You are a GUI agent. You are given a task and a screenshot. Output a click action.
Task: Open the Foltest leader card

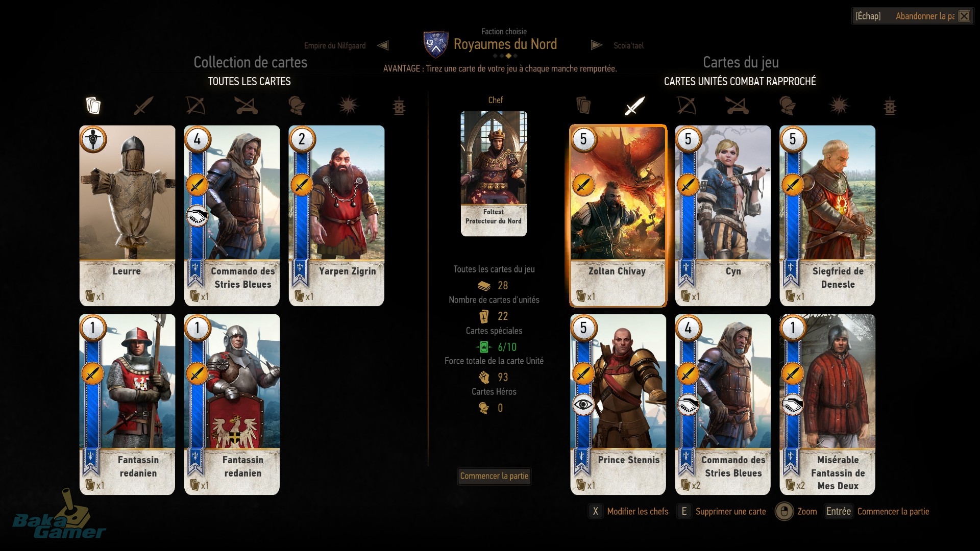click(494, 173)
